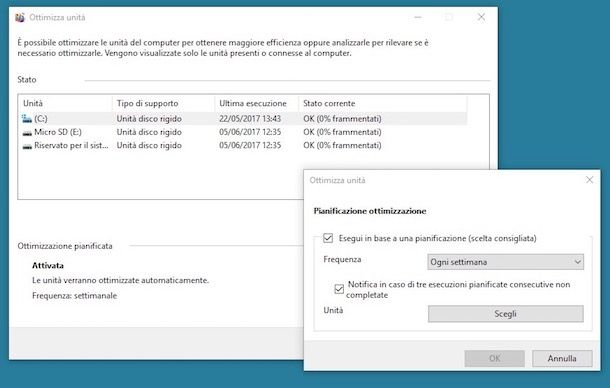The height and width of the screenshot is (388, 610).
Task: Click the Ottimizza unità app icon in title bar
Action: [19, 18]
